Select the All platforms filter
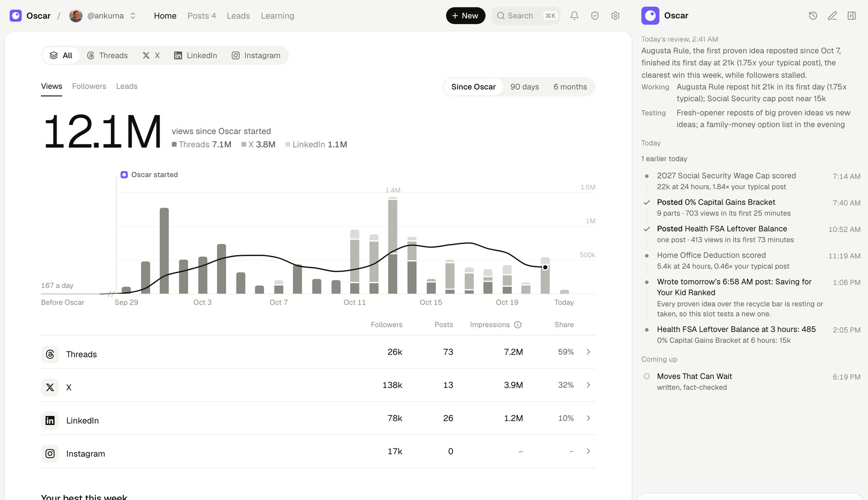The image size is (868, 500). [61, 56]
